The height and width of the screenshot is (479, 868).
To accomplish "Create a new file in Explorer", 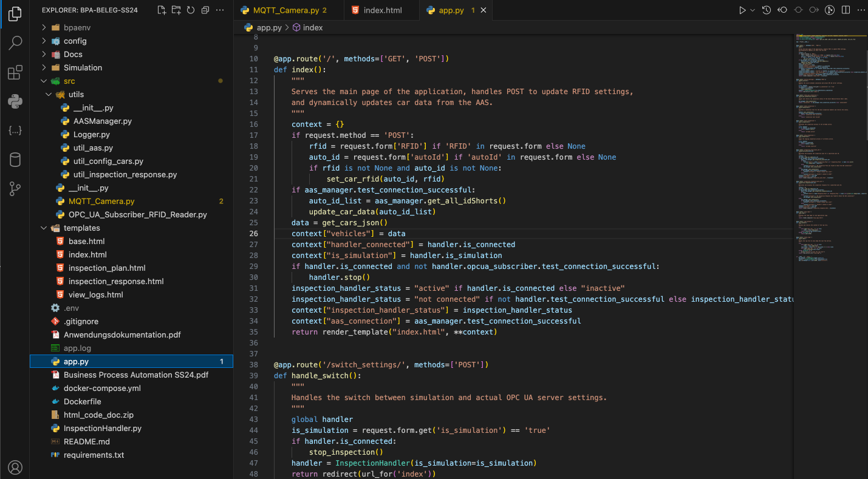I will click(x=162, y=10).
